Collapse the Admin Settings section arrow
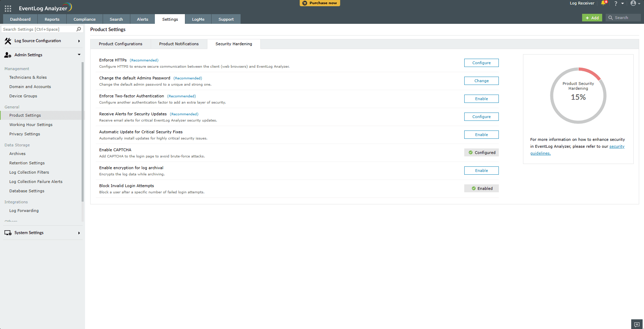Image resolution: width=644 pixels, height=329 pixels. coord(79,55)
